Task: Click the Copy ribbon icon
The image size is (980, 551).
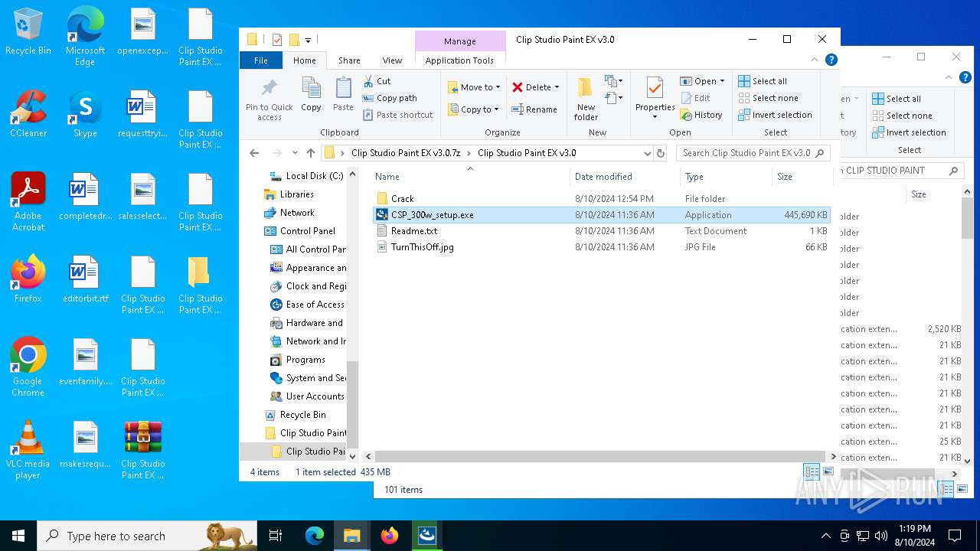Action: click(x=311, y=95)
